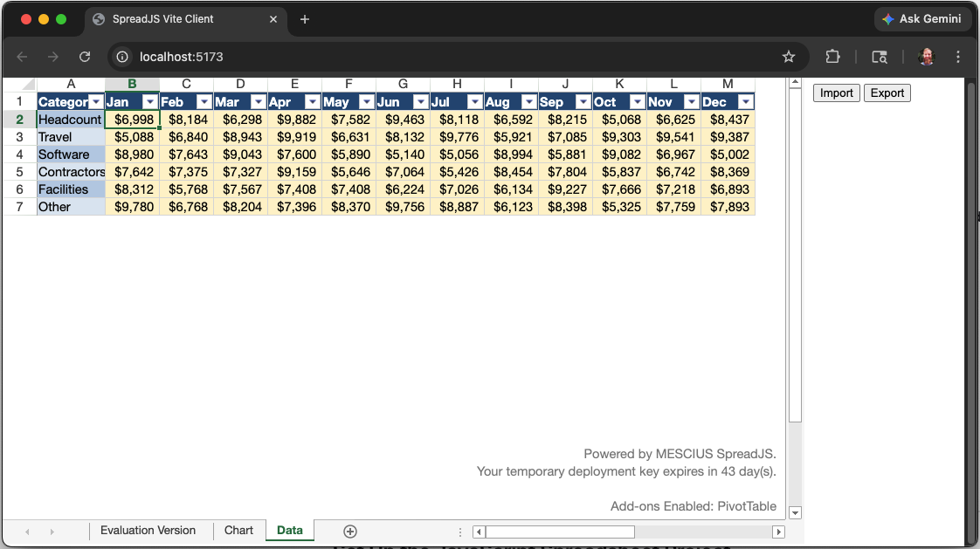The width and height of the screenshot is (980, 549).
Task: Click the select-all corner of the spreadsheet
Action: click(19, 84)
